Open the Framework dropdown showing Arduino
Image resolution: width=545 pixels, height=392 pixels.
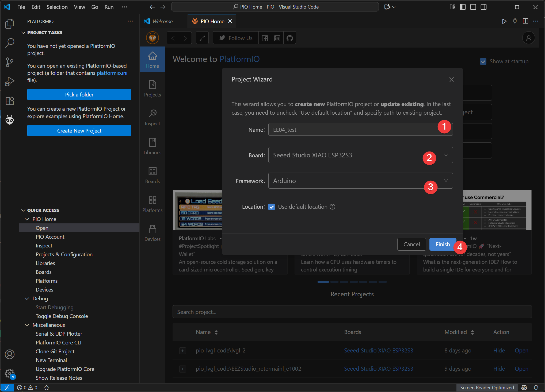348,181
